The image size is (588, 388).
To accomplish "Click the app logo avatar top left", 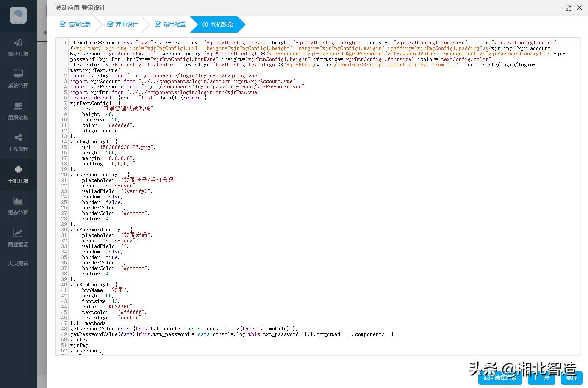I will coord(18,15).
